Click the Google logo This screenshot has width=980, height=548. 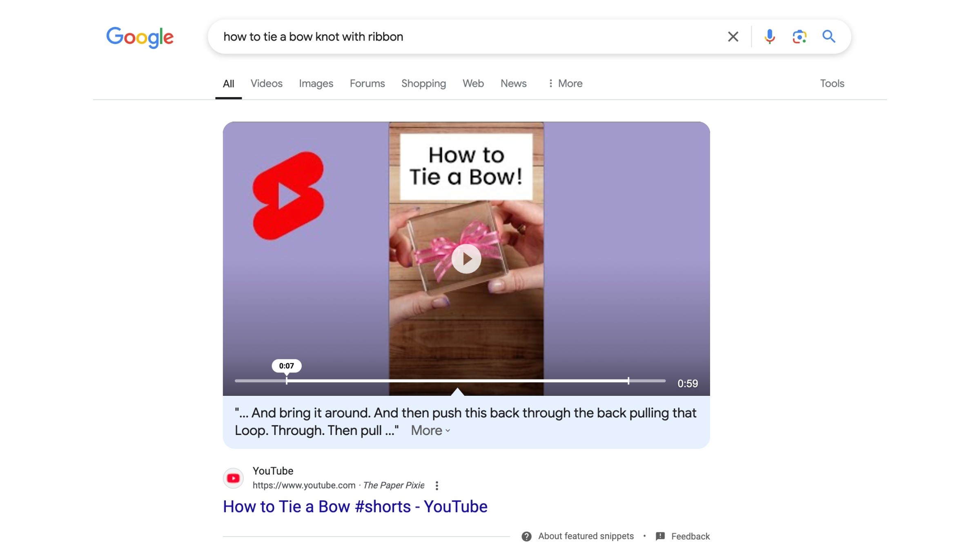[x=140, y=37]
